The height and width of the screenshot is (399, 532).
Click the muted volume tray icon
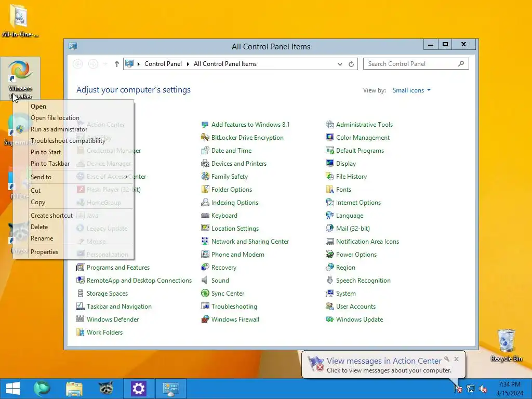pos(483,389)
